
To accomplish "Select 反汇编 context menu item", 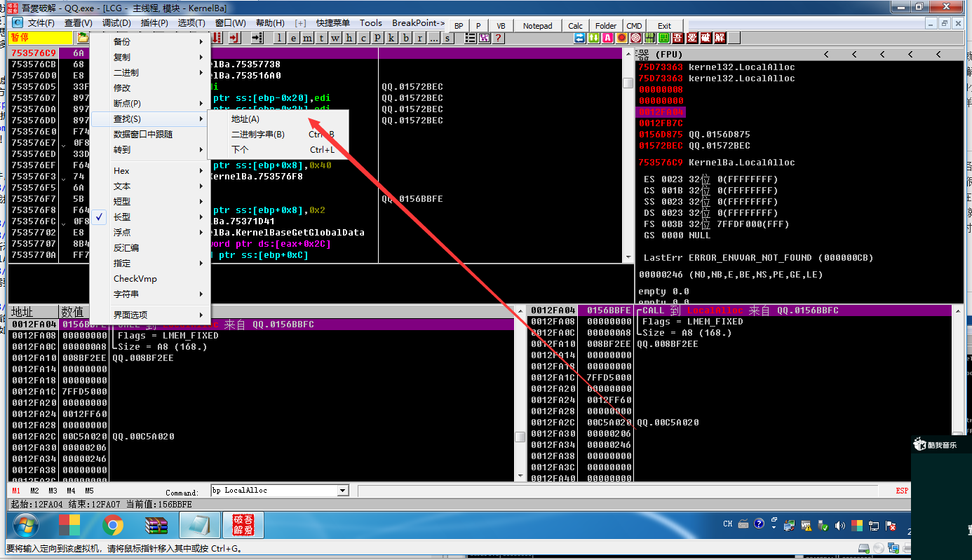I will coord(150,247).
